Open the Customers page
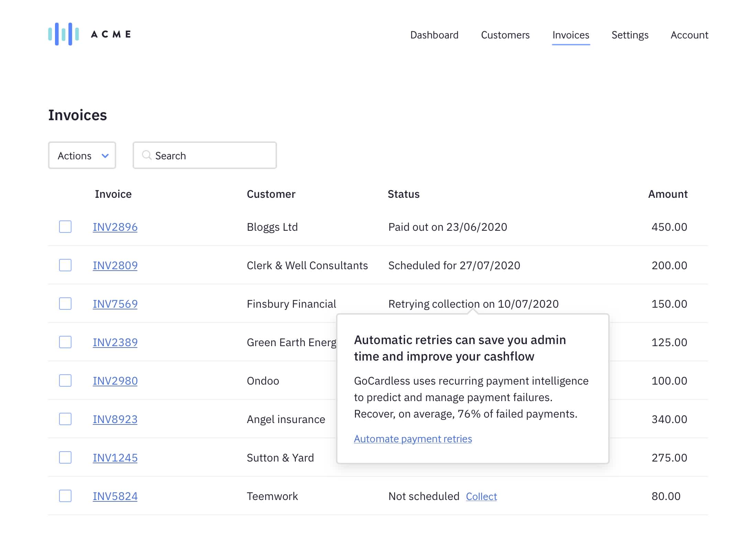The height and width of the screenshot is (557, 756). coord(505,35)
